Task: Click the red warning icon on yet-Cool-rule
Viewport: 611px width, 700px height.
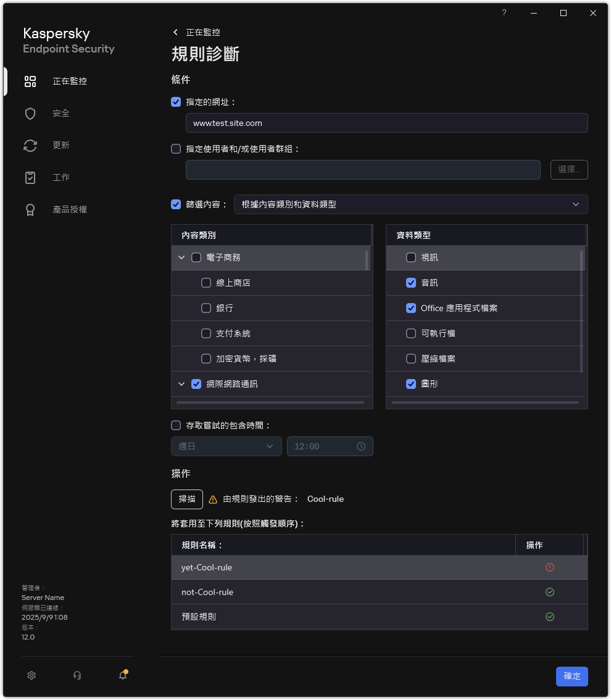Action: click(x=549, y=567)
